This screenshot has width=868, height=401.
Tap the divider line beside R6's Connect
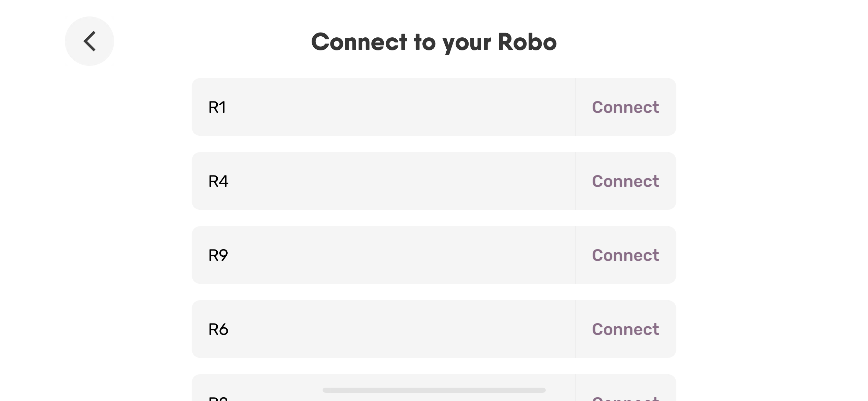(x=575, y=329)
